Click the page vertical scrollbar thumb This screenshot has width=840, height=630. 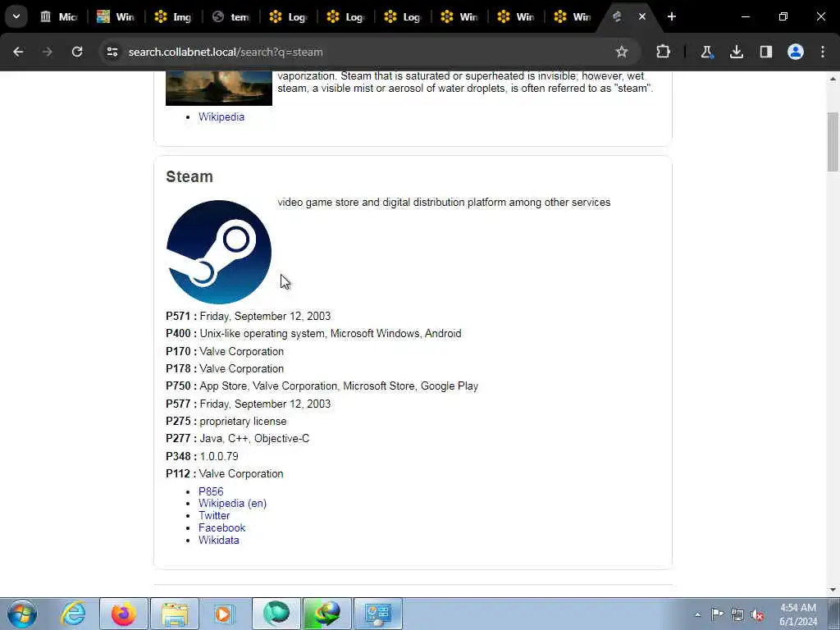coord(833,142)
